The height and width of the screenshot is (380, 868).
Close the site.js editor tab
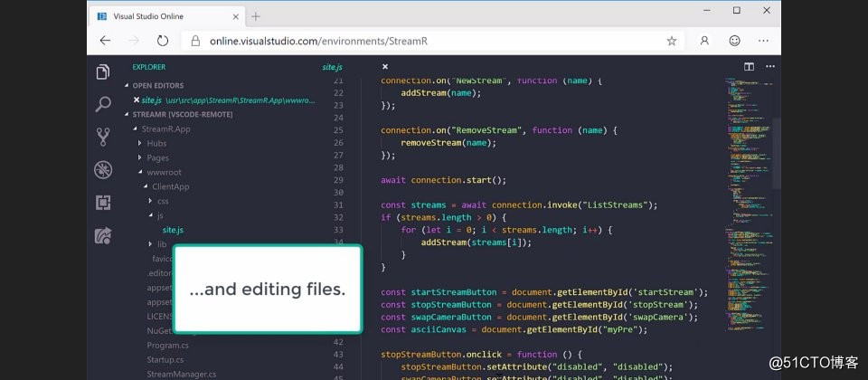coord(385,66)
